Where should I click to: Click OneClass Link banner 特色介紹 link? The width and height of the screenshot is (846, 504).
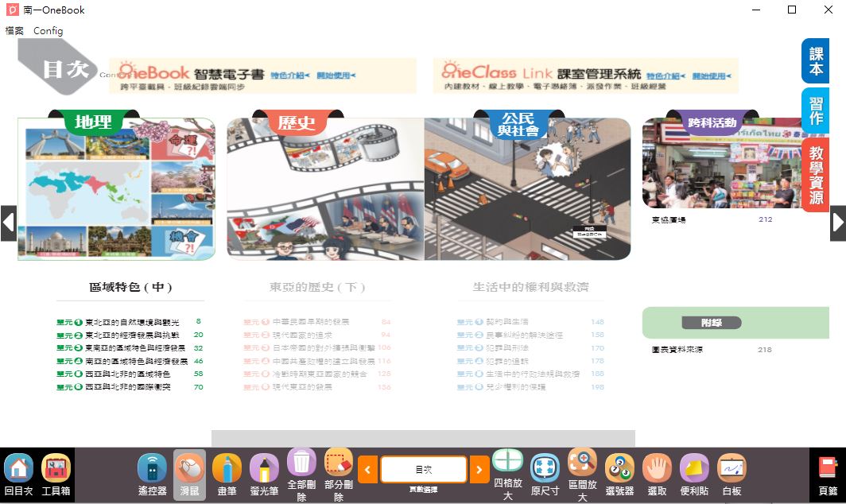coord(666,76)
